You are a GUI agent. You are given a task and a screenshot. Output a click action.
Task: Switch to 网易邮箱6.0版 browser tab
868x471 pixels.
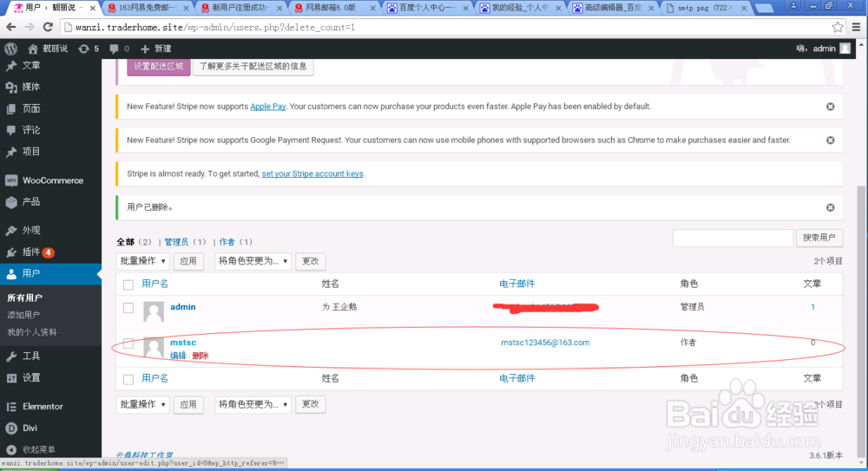[335, 8]
